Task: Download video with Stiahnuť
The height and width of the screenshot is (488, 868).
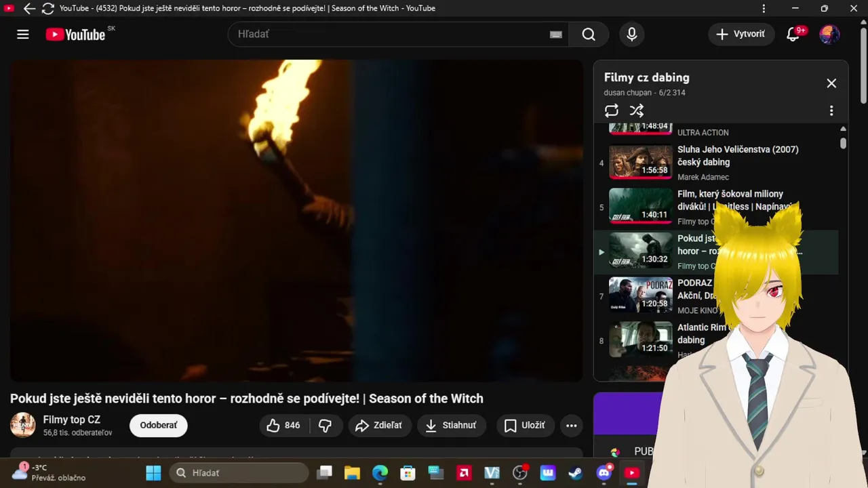Action: click(451, 426)
